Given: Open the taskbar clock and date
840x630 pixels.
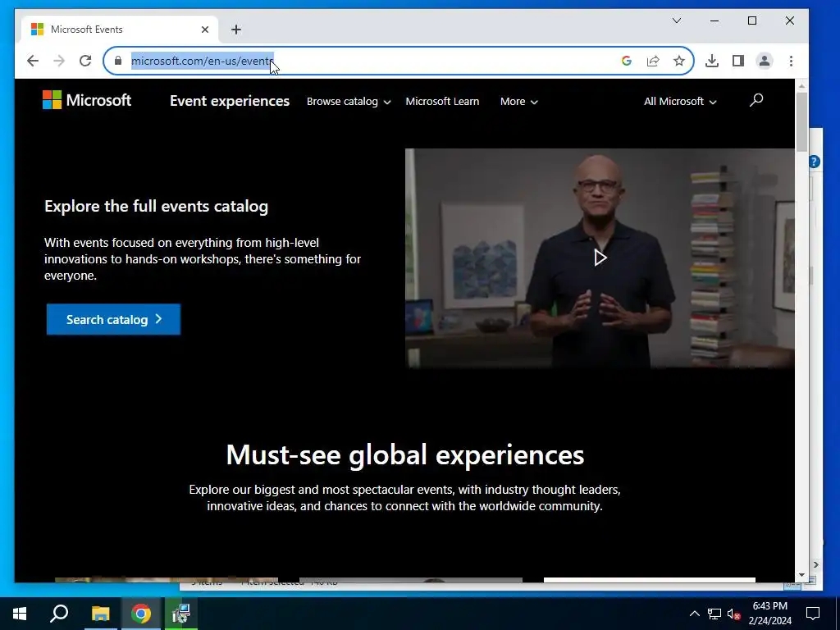Looking at the screenshot, I should coord(769,614).
